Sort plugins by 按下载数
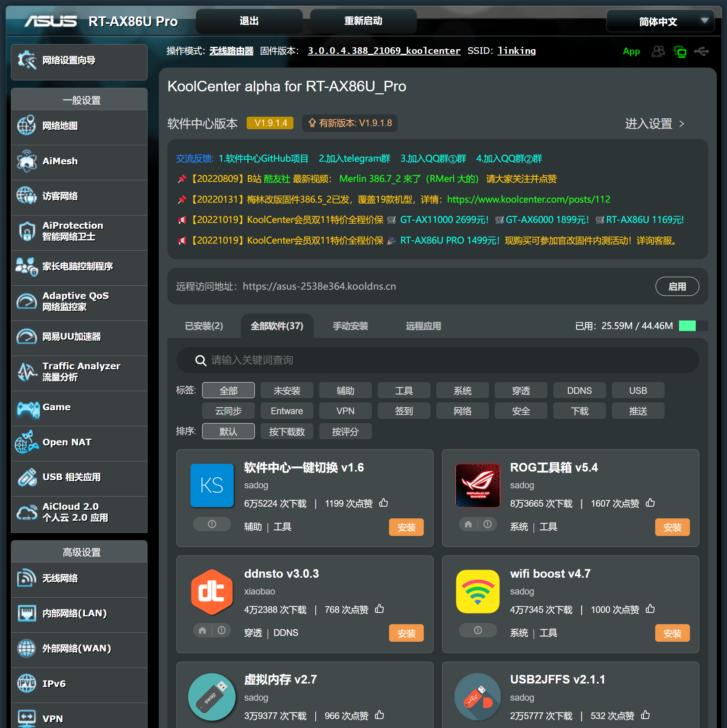The height and width of the screenshot is (728, 727). tap(287, 431)
